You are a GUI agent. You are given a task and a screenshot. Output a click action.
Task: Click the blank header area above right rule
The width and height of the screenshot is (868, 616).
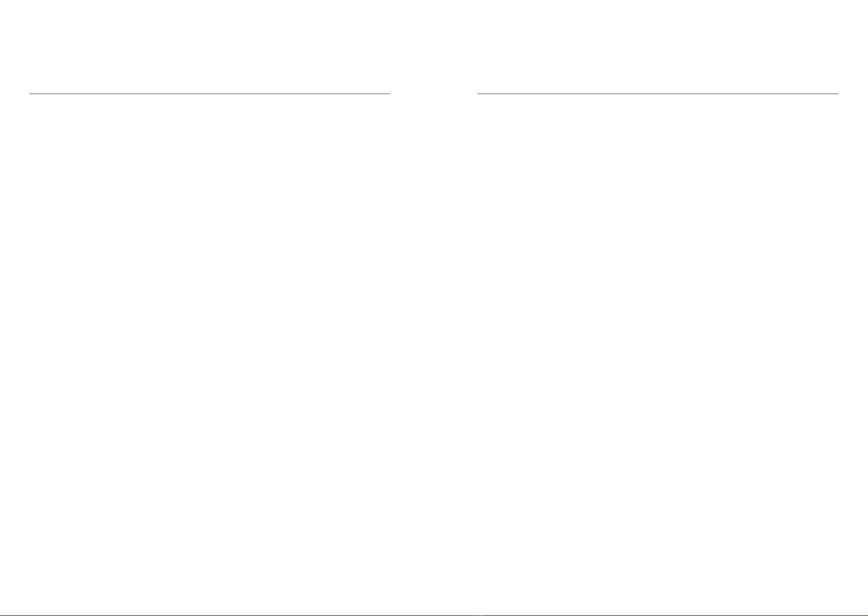point(658,47)
